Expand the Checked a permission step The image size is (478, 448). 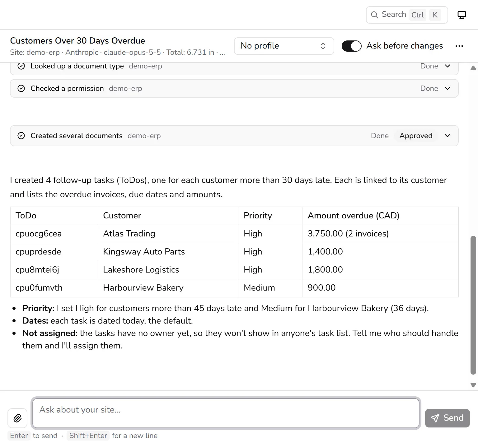[448, 88]
